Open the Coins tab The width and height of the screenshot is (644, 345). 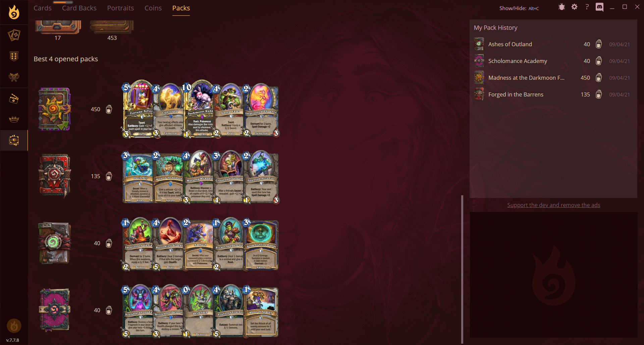pyautogui.click(x=153, y=8)
